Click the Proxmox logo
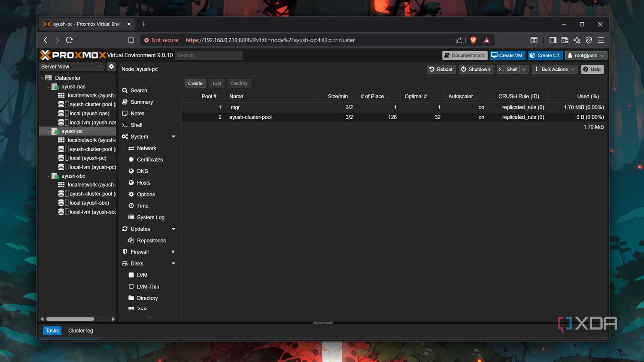The image size is (644, 362). pos(73,55)
